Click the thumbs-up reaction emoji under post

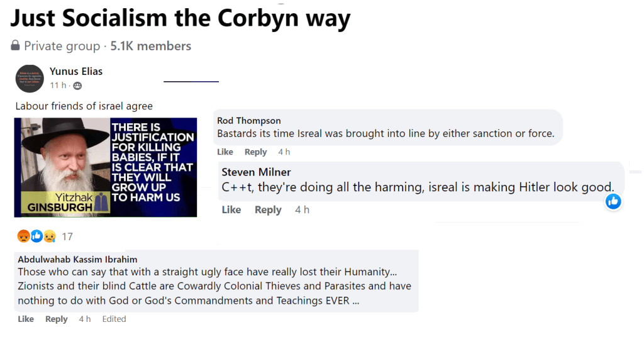(x=36, y=236)
